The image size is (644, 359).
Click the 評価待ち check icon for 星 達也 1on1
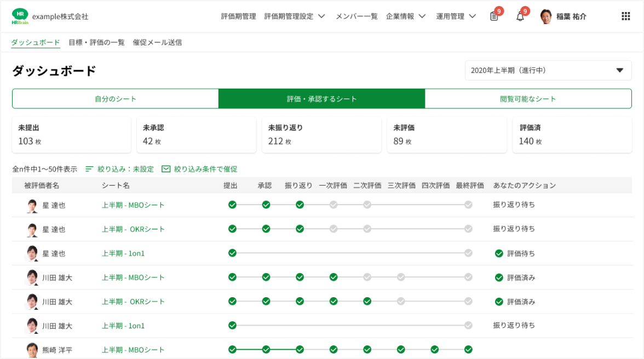pos(499,253)
